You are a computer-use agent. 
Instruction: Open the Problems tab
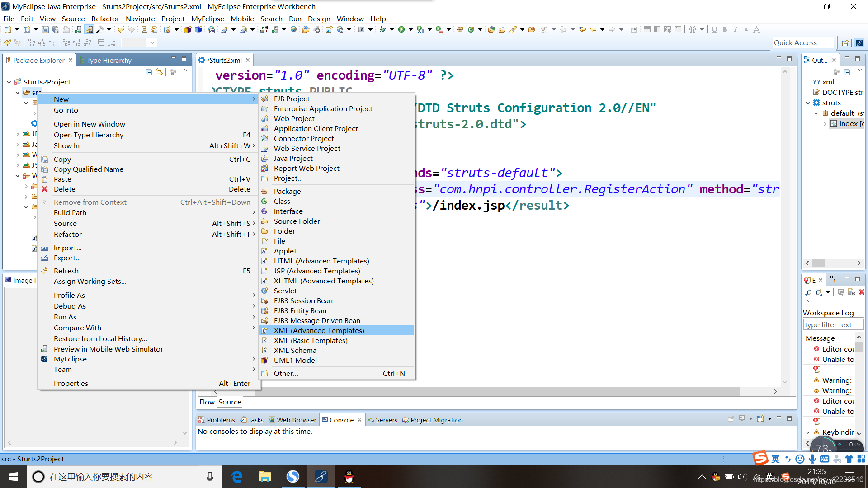217,420
